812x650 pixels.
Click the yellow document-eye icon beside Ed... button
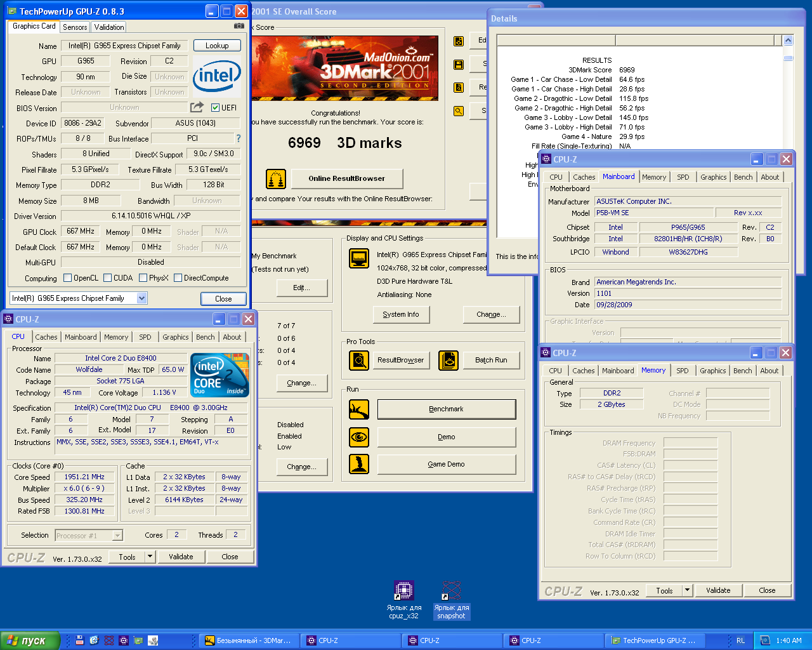(459, 41)
